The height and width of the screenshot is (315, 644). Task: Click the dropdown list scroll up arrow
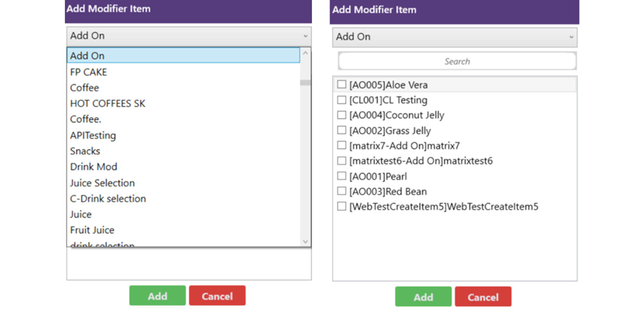click(305, 54)
